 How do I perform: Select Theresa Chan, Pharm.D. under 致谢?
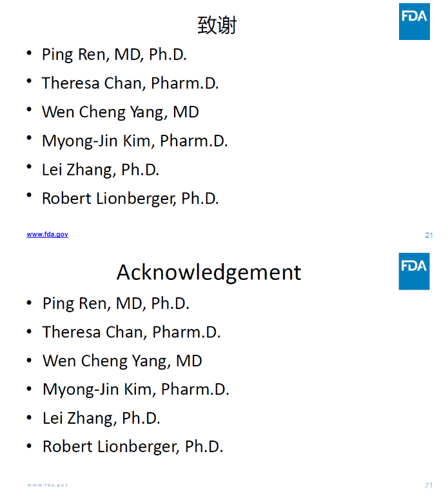coord(130,83)
